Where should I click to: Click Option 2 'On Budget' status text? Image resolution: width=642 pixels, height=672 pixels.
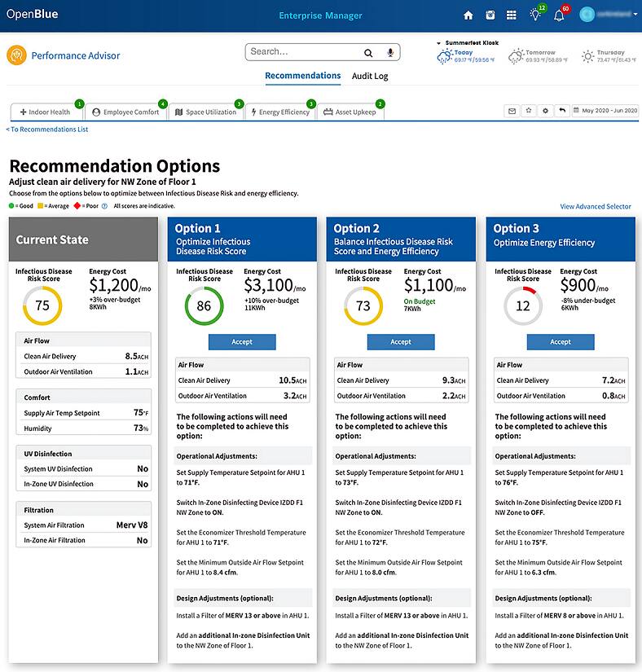tap(419, 301)
